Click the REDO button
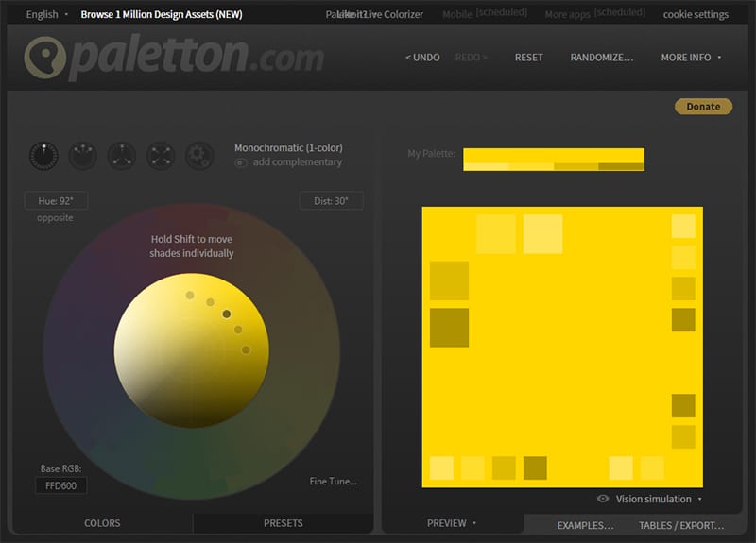This screenshot has width=756, height=543. [472, 58]
